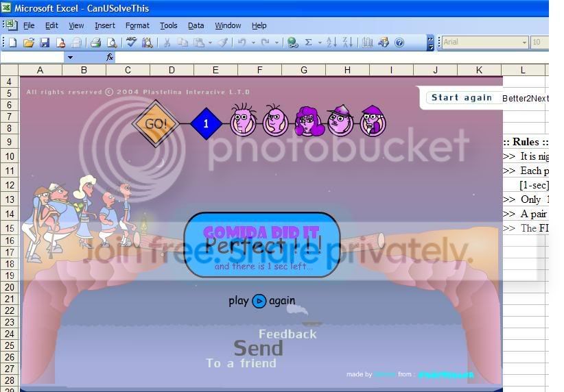
Task: Click the blue play again button
Action: pos(259,301)
